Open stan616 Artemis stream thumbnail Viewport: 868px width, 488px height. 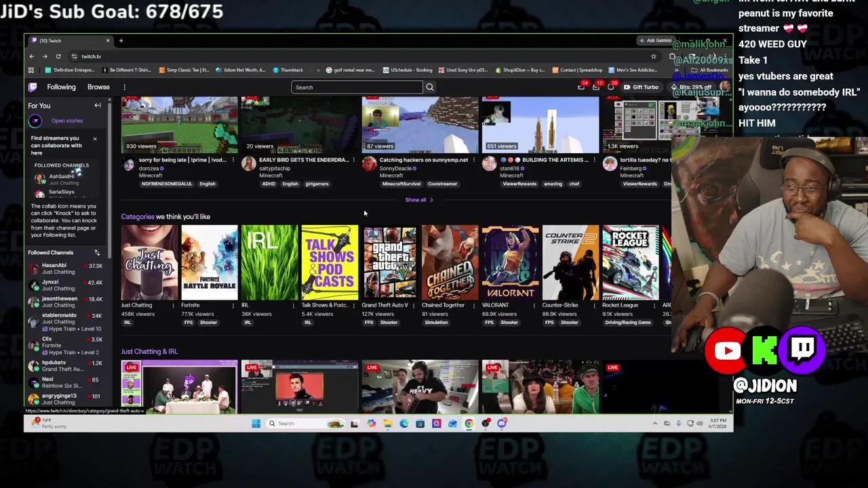[540, 125]
